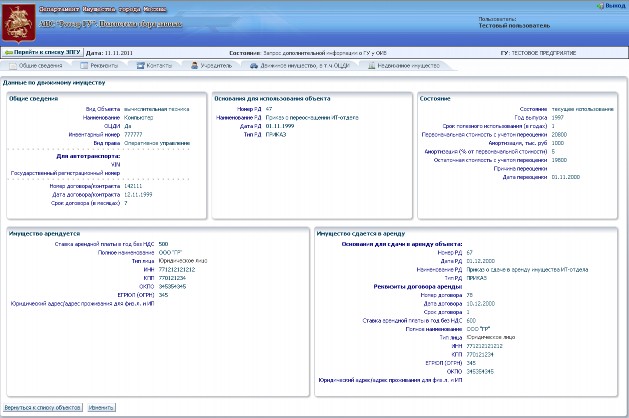Open the Контакты tab
The width and height of the screenshot is (629, 418).
154,65
